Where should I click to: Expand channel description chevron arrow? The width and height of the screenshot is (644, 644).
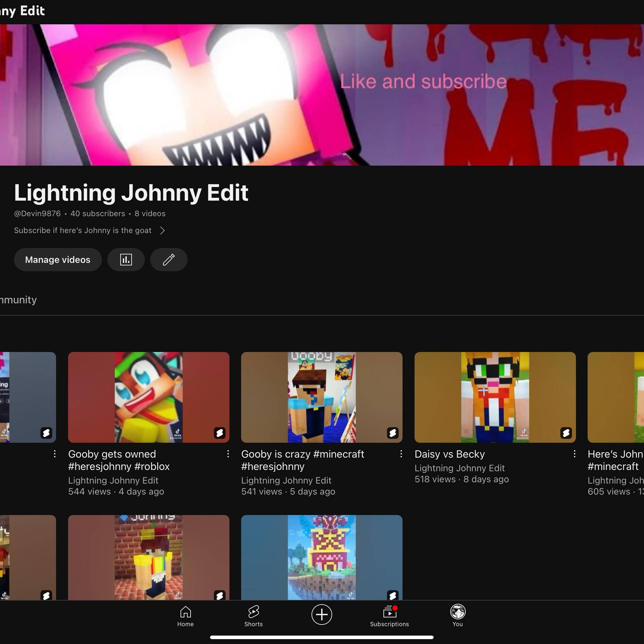[x=162, y=230]
